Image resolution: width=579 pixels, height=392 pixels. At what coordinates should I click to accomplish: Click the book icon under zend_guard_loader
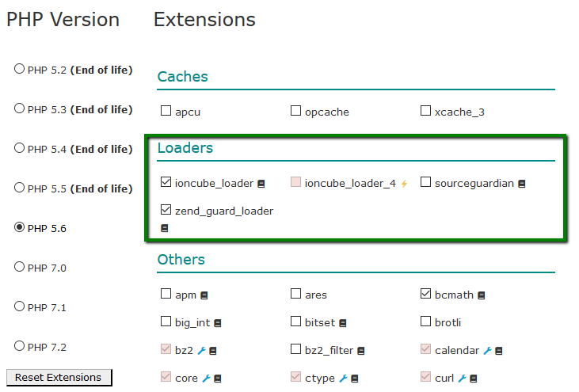tap(165, 228)
